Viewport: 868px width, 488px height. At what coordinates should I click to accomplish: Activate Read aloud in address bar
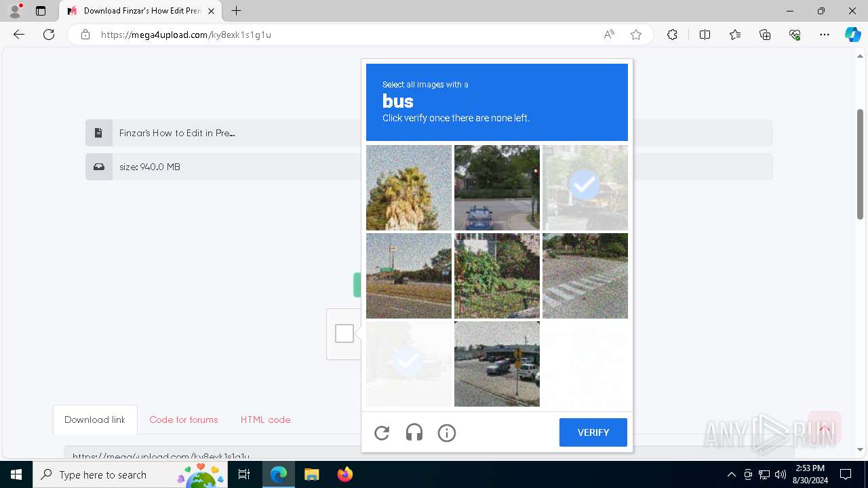pos(609,35)
